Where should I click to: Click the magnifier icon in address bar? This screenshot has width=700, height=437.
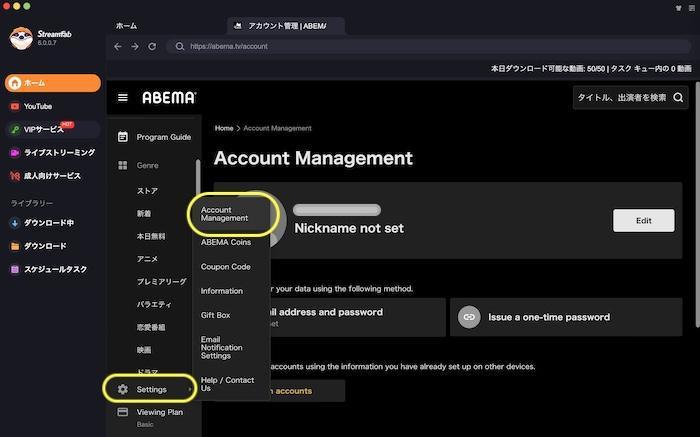[179, 46]
